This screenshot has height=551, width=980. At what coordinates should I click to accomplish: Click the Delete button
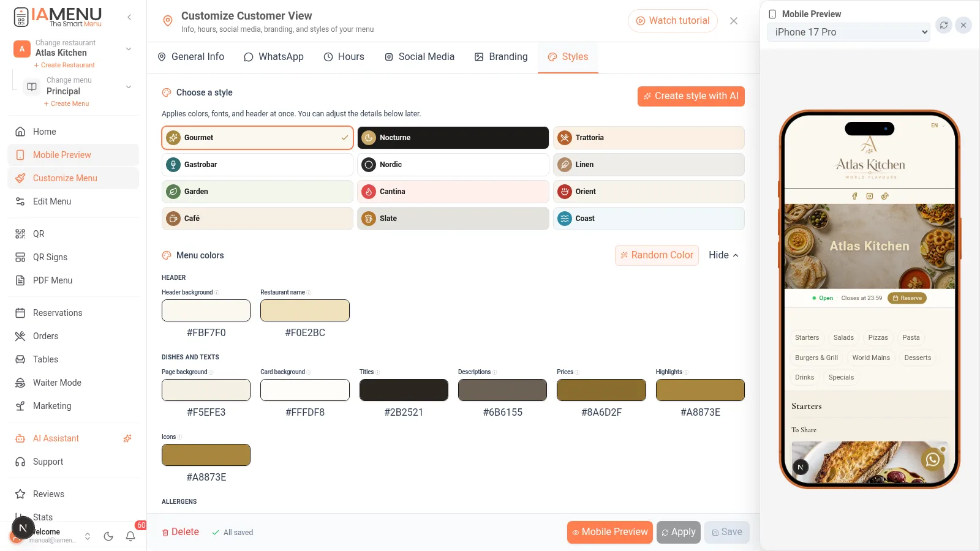(x=181, y=532)
